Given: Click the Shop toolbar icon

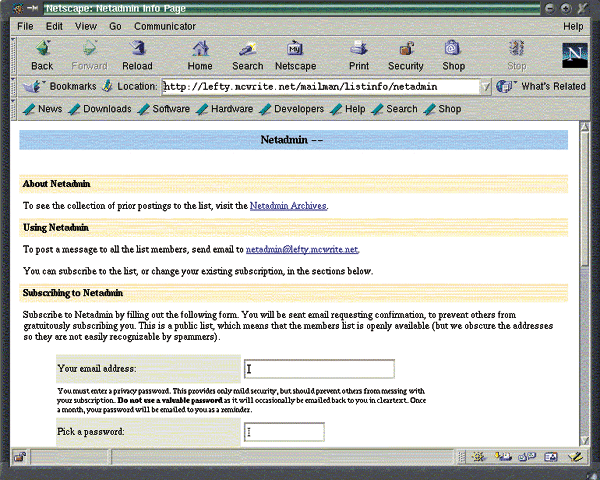Looking at the screenshot, I should 453,55.
